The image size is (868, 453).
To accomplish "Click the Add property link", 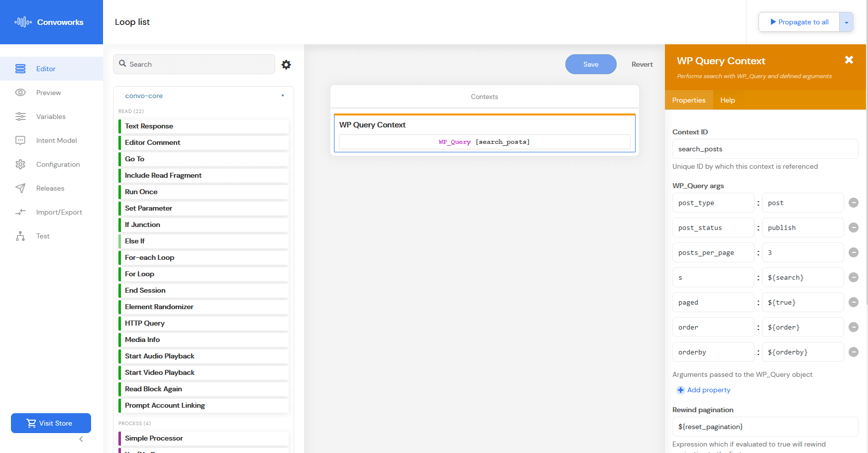I will click(x=709, y=390).
